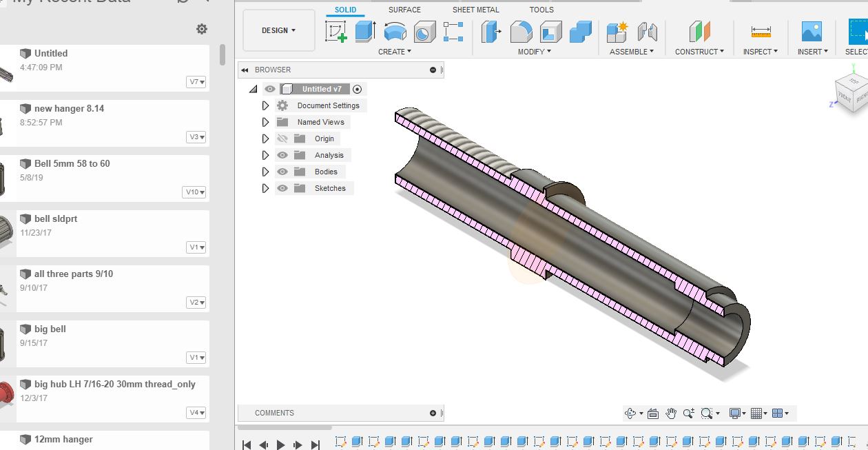Viewport: 868px width, 450px height.
Task: Hide the Analysis folder
Action: click(x=282, y=155)
